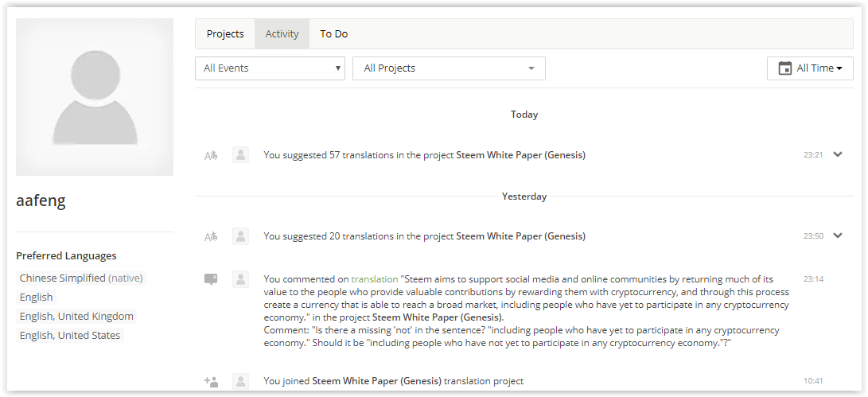Click translation icon beside 57 translations entry
The image size is (868, 397).
[211, 156]
